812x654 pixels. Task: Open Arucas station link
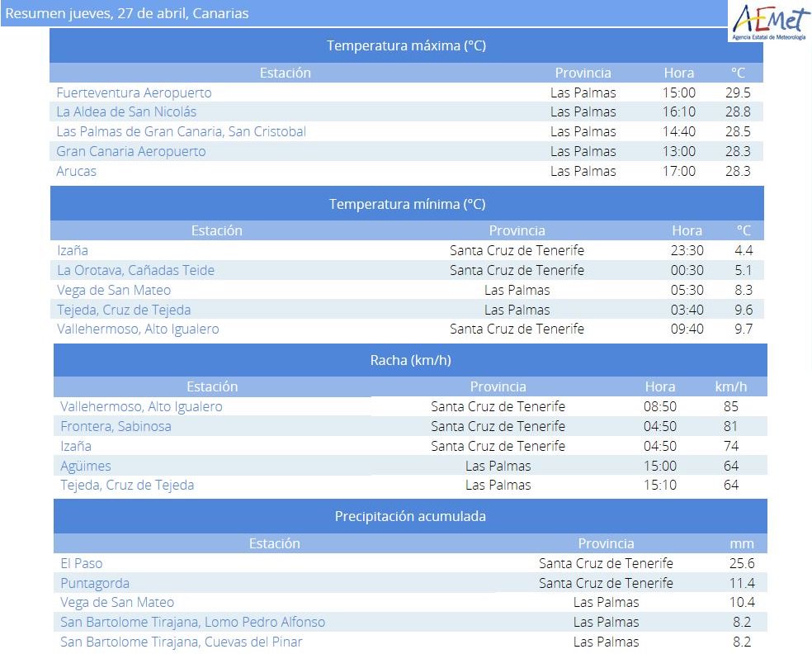[76, 171]
